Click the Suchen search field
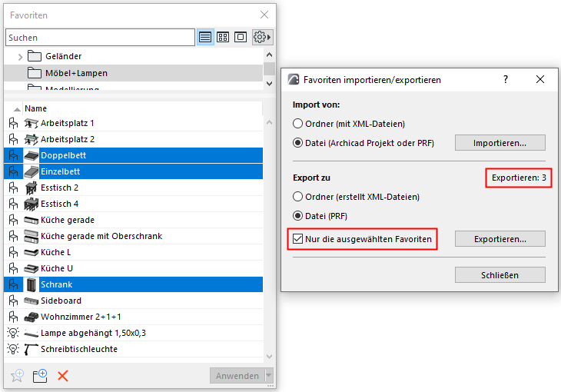Viewport: 561px width, 392px height. (x=100, y=37)
